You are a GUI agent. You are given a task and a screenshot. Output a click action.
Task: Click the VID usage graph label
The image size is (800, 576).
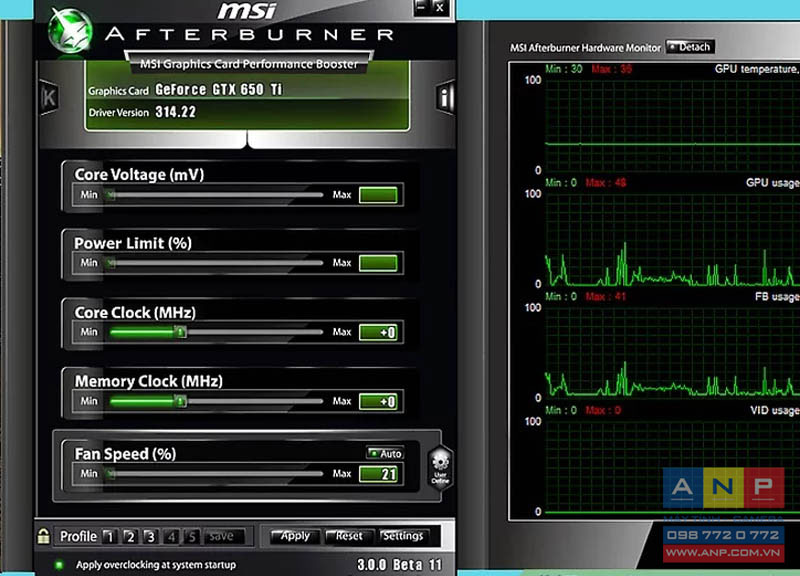[774, 410]
